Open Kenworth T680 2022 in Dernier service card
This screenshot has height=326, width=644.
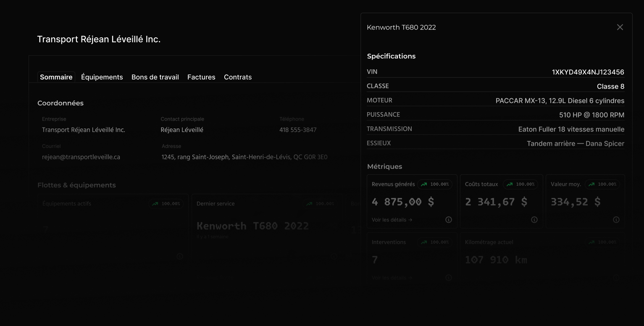(x=252, y=226)
